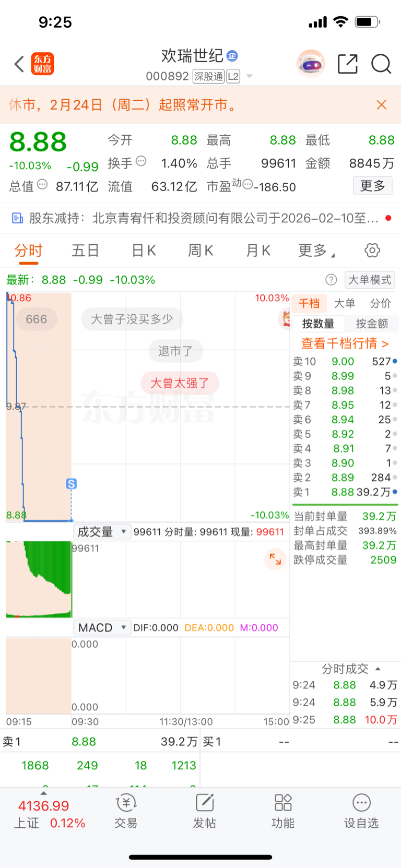Select the 卖2 8.89 284 row
Image resolution: width=401 pixels, height=868 pixels.
345,478
